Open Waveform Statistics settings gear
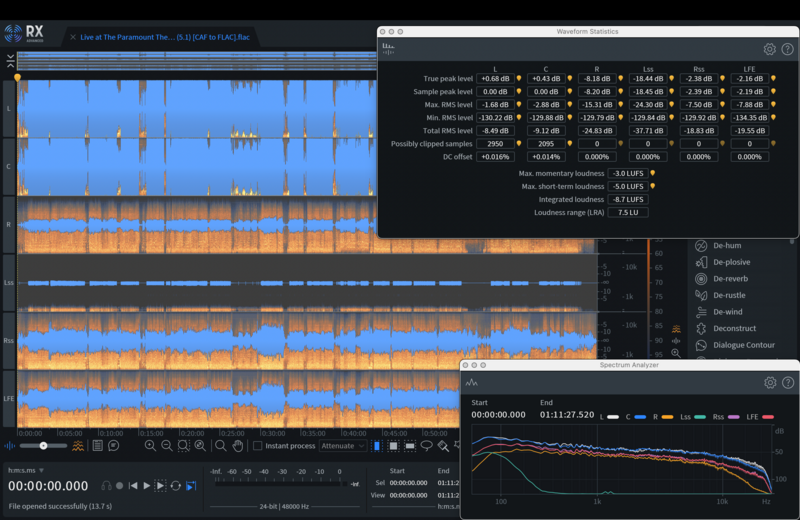 coord(769,49)
